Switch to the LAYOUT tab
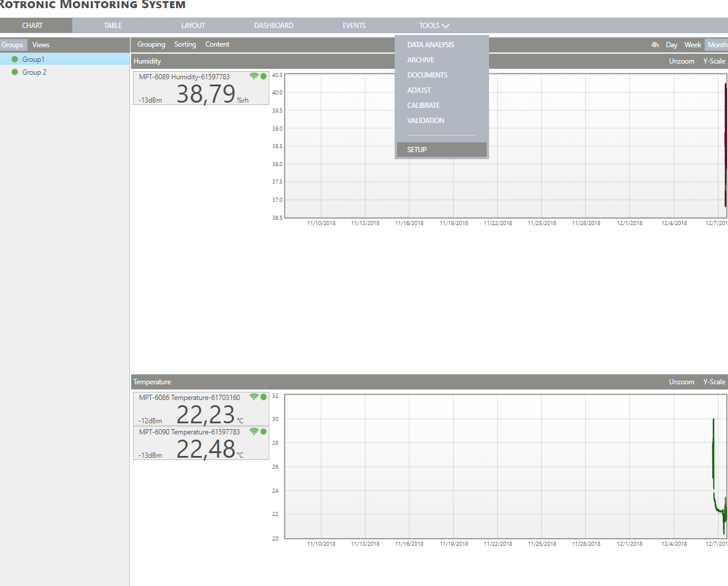728x586 pixels. 194,26
